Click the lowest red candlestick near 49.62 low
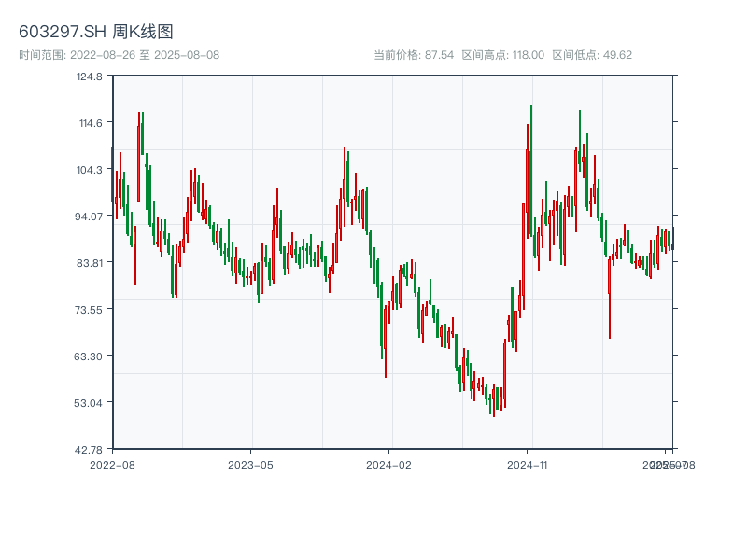Screen dimensions: 747x560 click(494, 400)
